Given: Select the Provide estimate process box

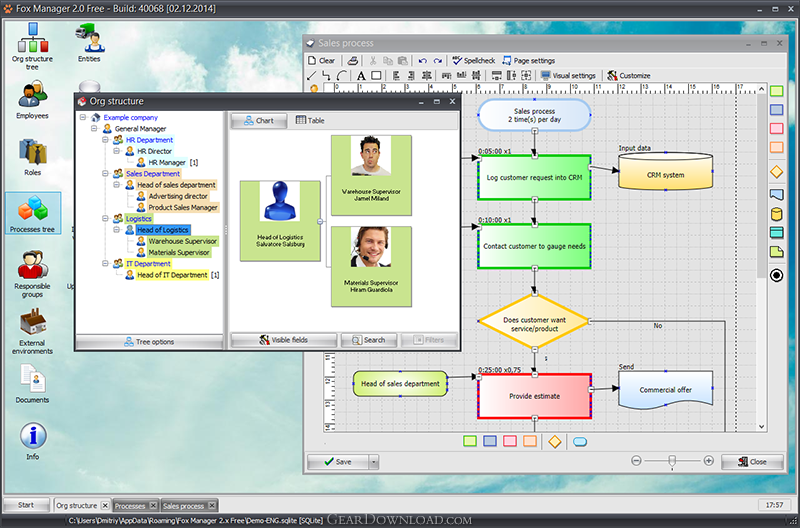Looking at the screenshot, I should click(534, 396).
